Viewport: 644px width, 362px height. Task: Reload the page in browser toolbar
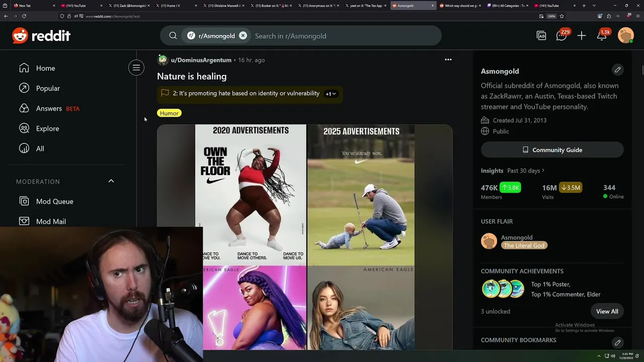pyautogui.click(x=24, y=16)
